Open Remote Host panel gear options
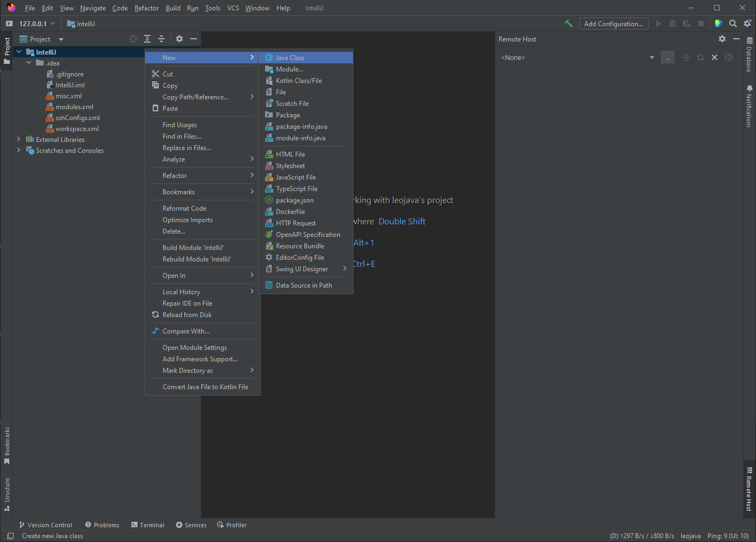 pyautogui.click(x=722, y=39)
